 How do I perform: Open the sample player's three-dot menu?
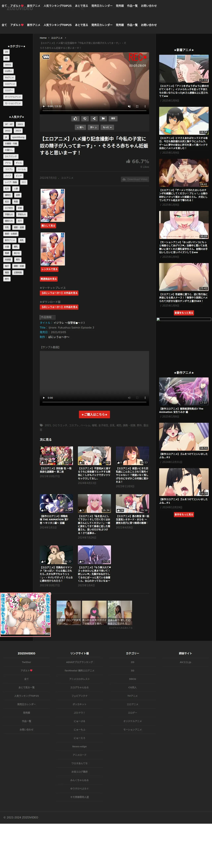(x=145, y=398)
